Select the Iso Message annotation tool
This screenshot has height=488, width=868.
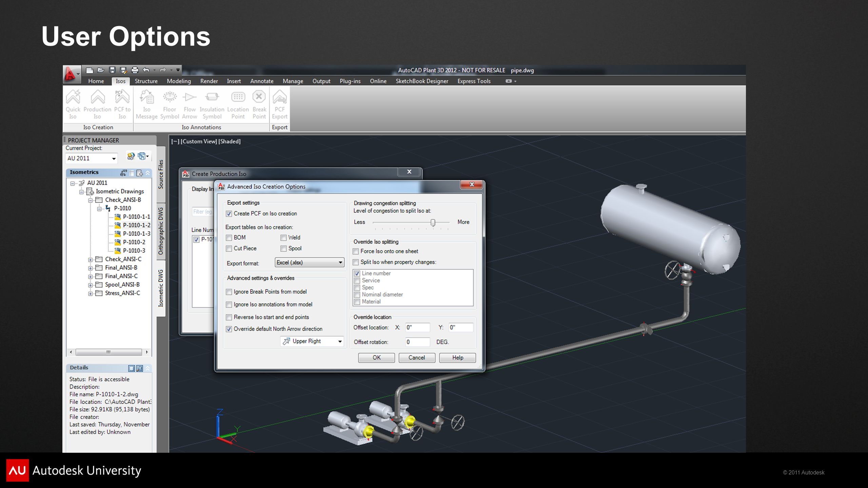point(146,104)
